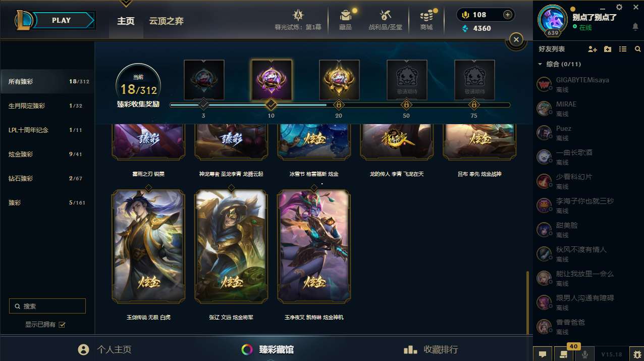The width and height of the screenshot is (644, 361).
Task: Open the 藏品 collection icon
Action: coord(345,15)
